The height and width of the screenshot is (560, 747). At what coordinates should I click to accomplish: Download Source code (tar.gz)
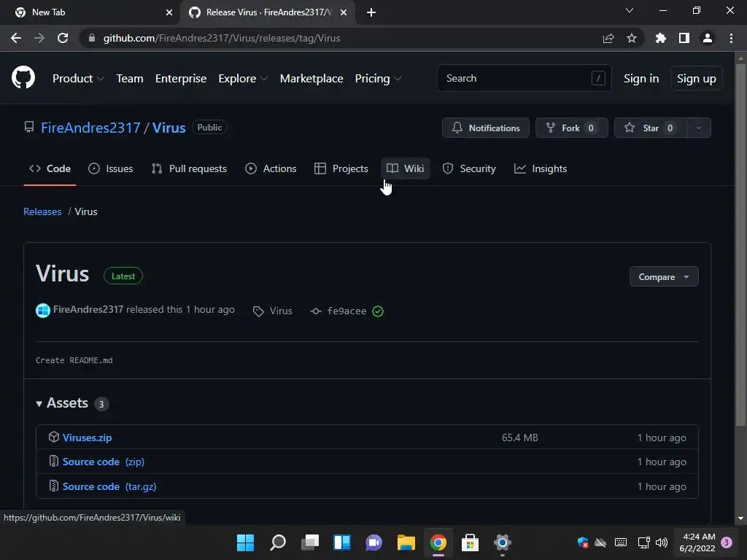(x=109, y=486)
